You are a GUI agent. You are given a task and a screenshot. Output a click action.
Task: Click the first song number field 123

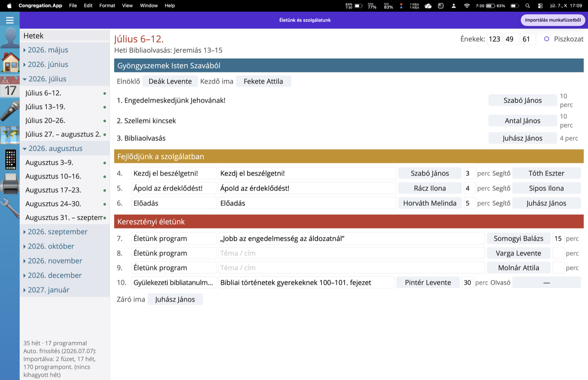(494, 39)
